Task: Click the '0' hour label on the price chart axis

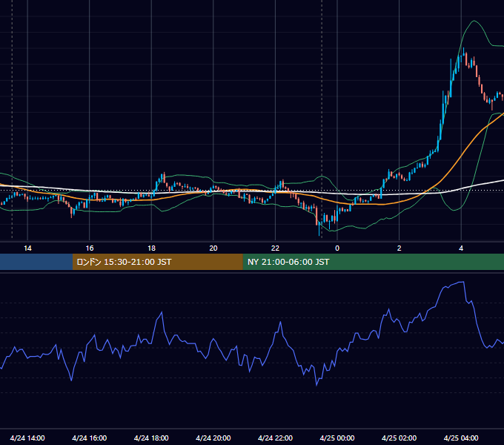Action: pyautogui.click(x=337, y=248)
